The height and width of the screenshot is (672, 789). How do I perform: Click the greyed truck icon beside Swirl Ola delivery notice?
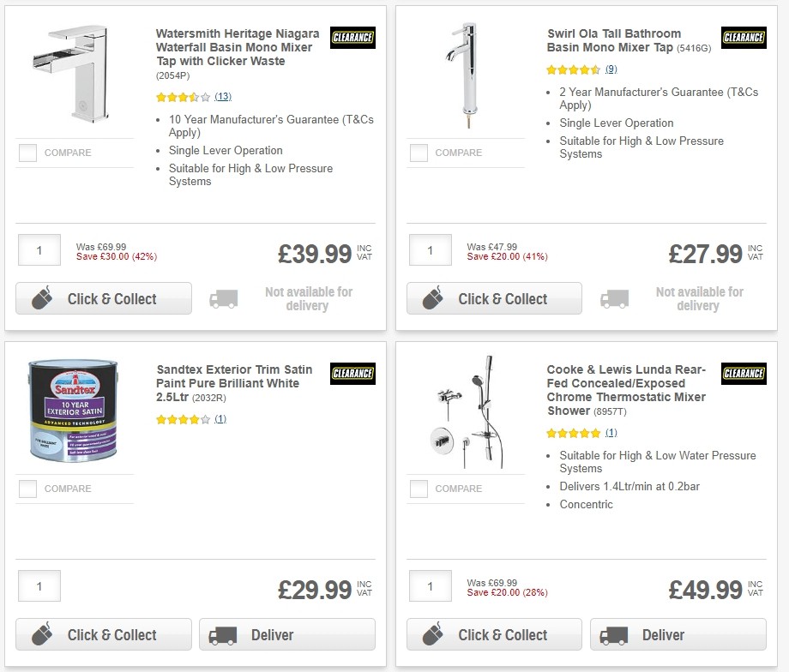coord(614,297)
